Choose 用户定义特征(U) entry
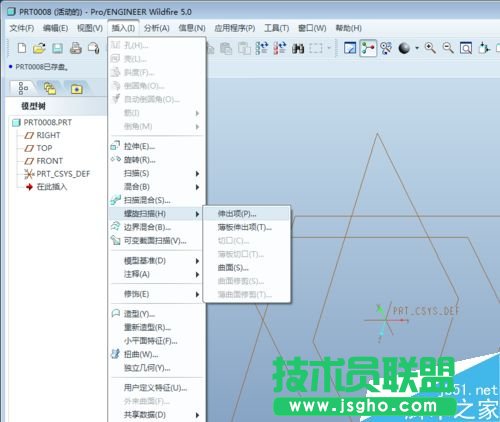 click(156, 388)
